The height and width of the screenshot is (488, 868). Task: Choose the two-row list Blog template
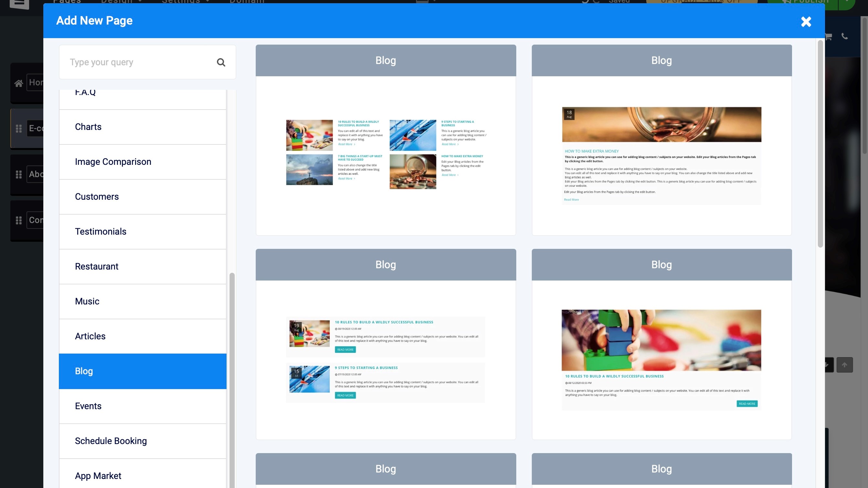point(385,344)
